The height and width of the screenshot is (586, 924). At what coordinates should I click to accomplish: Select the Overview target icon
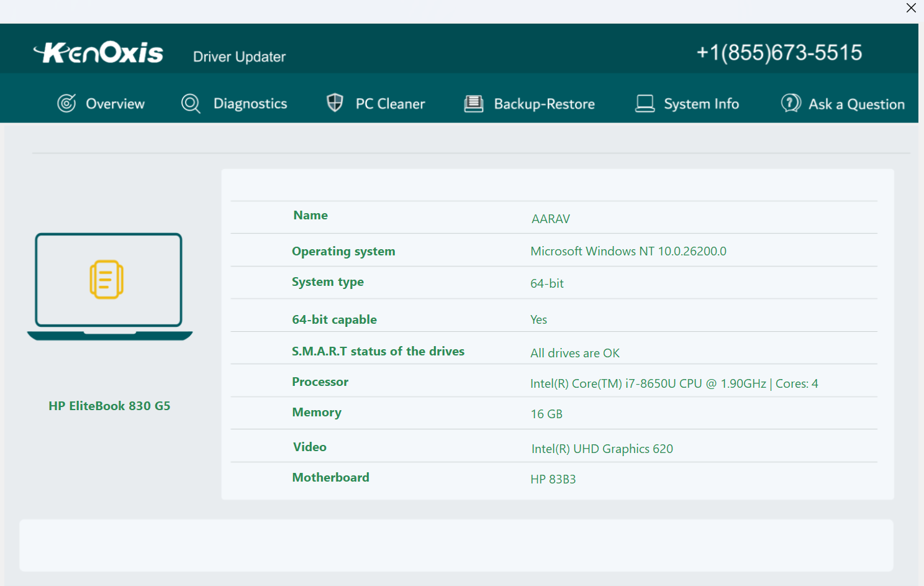point(66,103)
